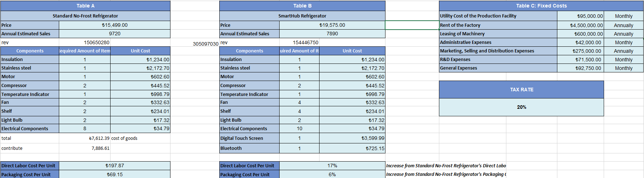Click Table A's Unit Cost header
This screenshot has height=178, width=644.
pos(140,51)
